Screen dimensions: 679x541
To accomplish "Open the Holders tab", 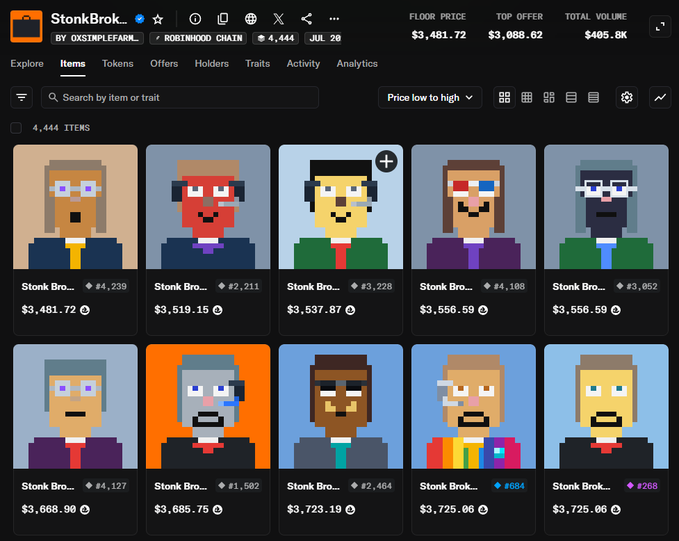I will pos(212,64).
